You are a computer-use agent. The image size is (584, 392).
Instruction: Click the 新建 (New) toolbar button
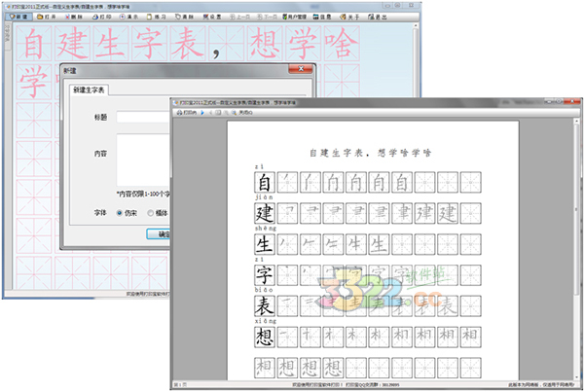click(x=18, y=17)
